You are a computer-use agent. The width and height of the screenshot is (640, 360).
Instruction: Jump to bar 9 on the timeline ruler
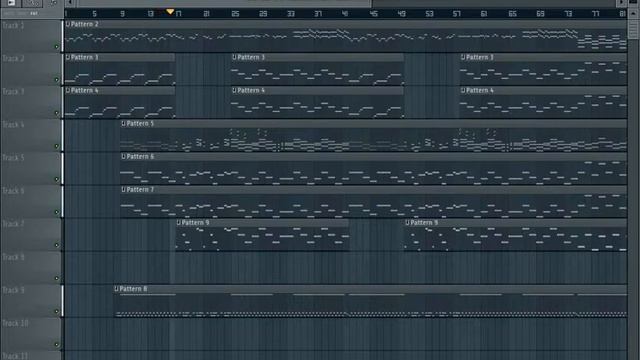tap(122, 14)
